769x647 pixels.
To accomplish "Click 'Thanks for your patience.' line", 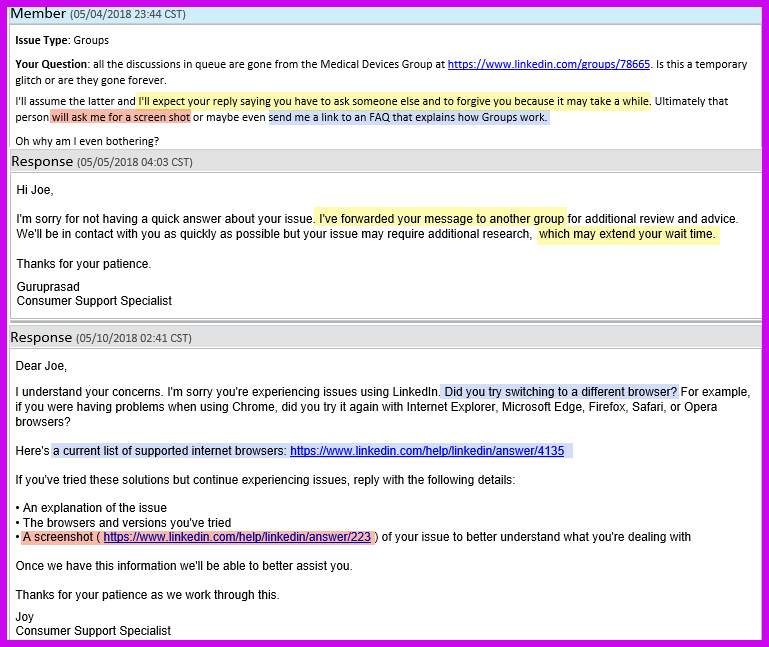I will tap(84, 264).
